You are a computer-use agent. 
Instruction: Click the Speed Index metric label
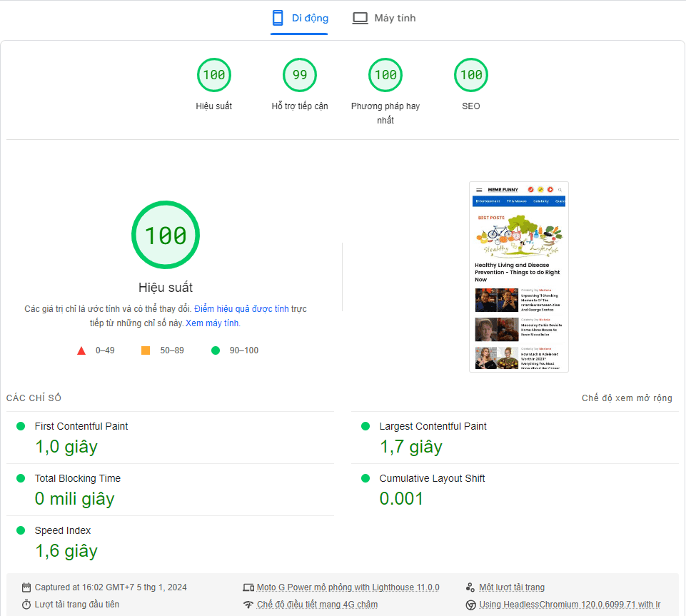63,530
